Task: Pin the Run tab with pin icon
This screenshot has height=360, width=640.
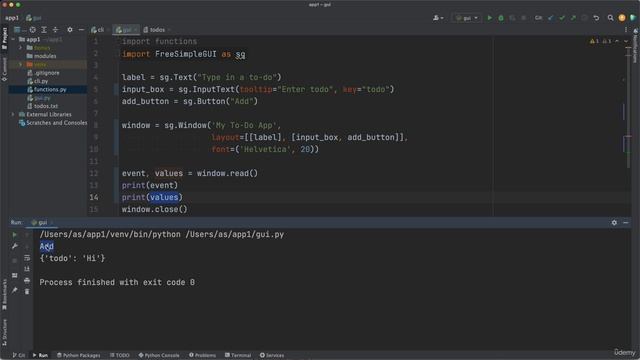Action: click(x=15, y=290)
